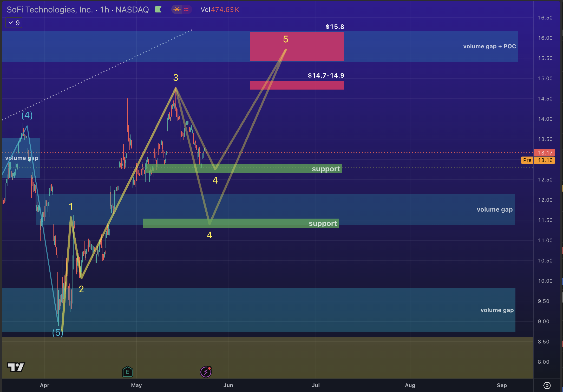This screenshot has height=392, width=563.
Task: Open chart settings hexagon icon at bottom right
Action: coord(547,385)
